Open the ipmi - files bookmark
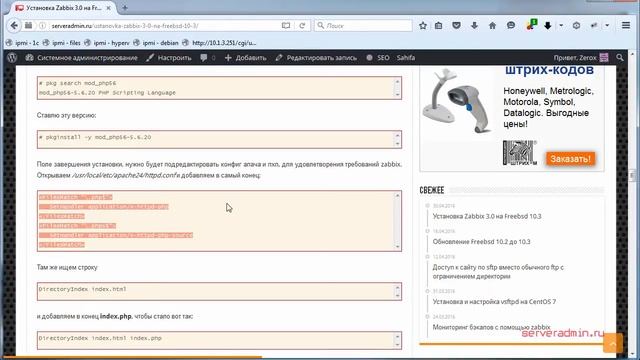This screenshot has width=640, height=360. (62, 42)
